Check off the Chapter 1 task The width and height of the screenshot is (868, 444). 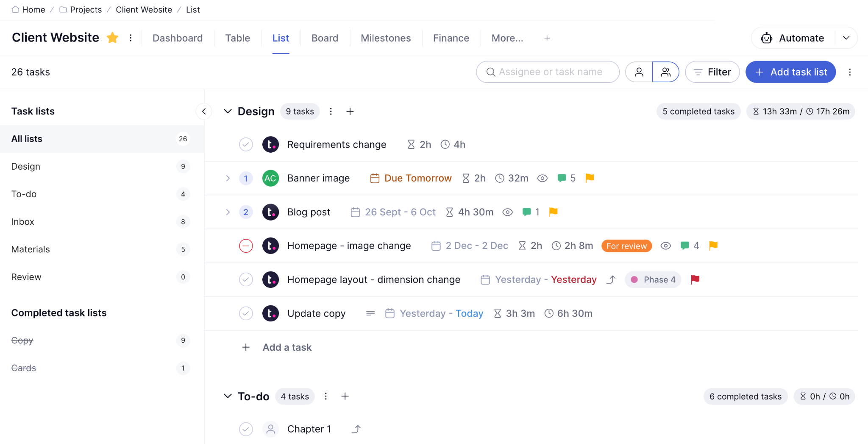(246, 429)
